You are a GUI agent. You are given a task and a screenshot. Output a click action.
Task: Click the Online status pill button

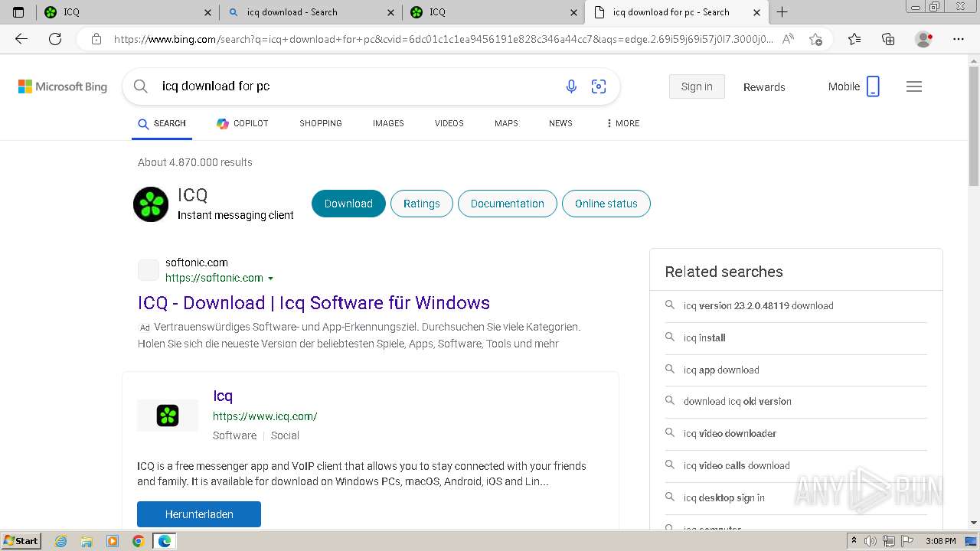click(x=606, y=204)
